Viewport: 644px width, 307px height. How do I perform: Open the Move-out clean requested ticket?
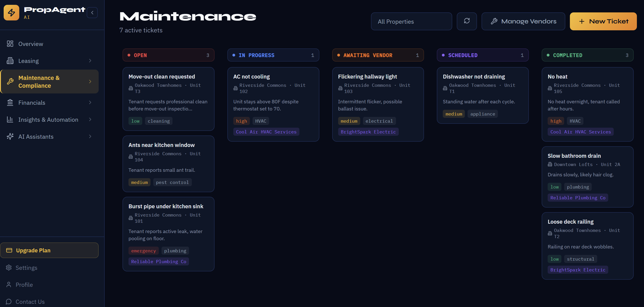(x=168, y=99)
